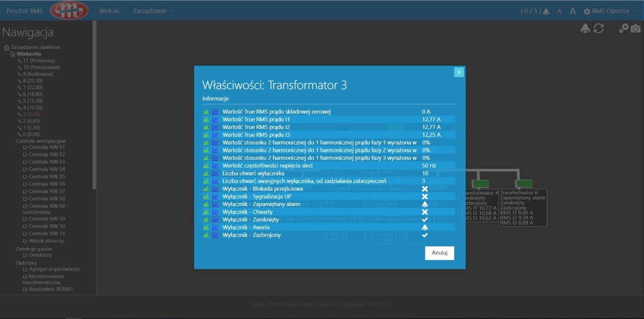The width and height of the screenshot is (644, 319).
Task: Open Centrala NW 08 - nadciśnienia view
Action: (45, 209)
